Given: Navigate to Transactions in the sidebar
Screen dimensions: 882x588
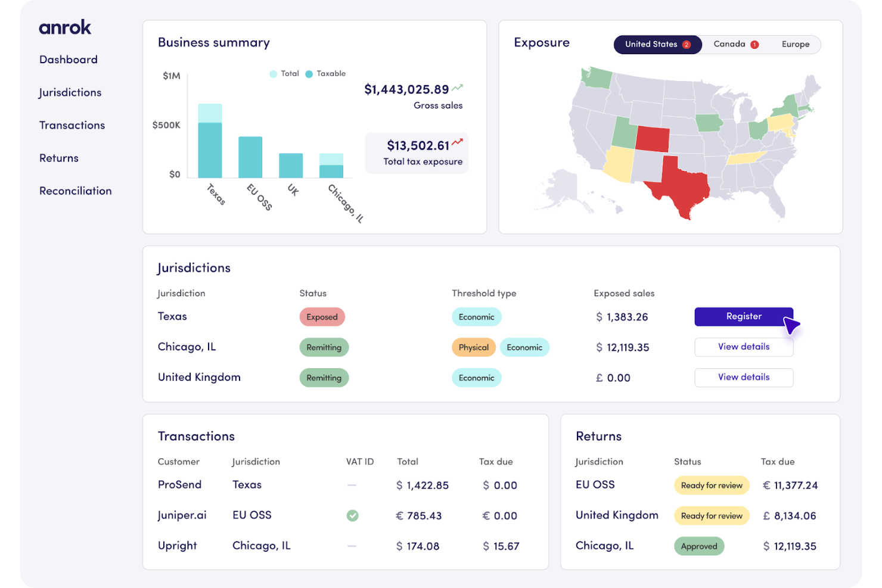Looking at the screenshot, I should 72,125.
